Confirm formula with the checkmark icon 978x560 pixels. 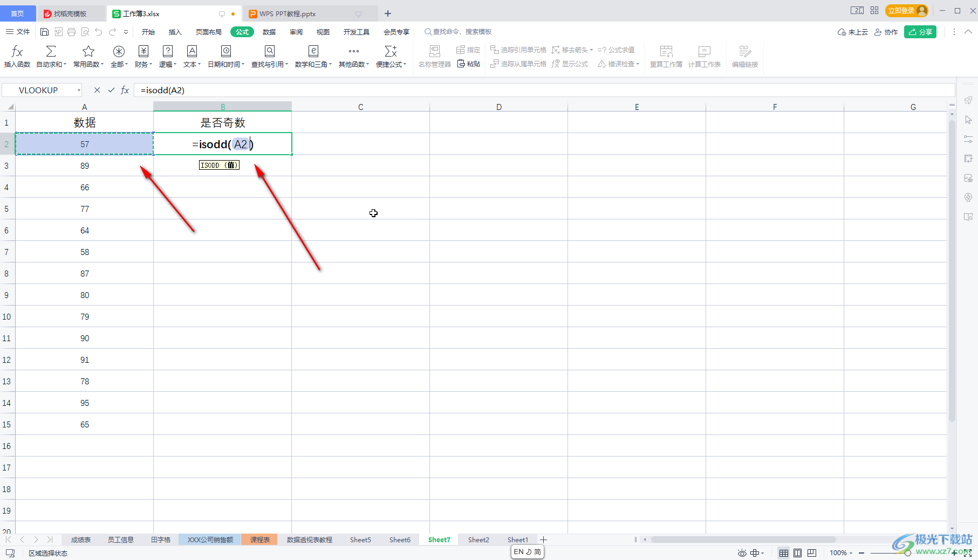tap(111, 90)
